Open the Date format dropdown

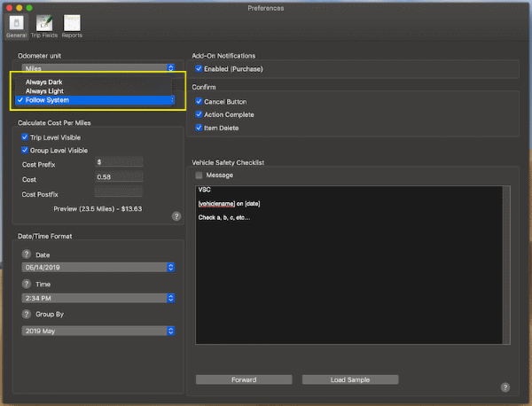(x=98, y=267)
